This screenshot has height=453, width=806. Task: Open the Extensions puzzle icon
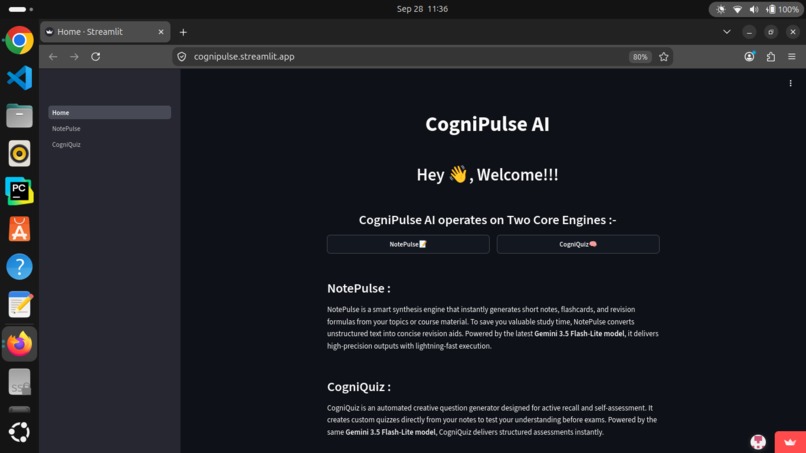(x=771, y=57)
